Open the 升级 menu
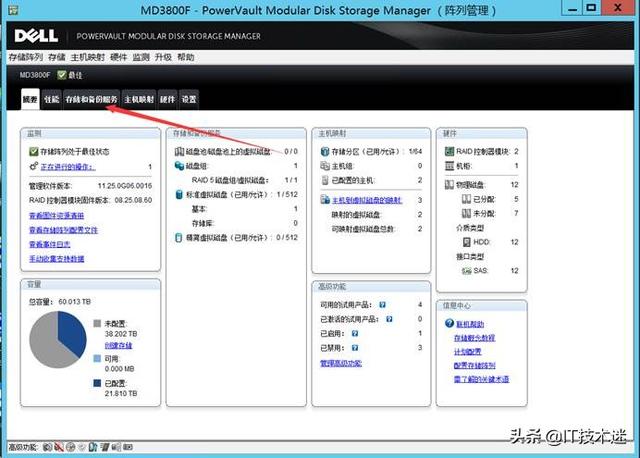This screenshot has width=640, height=458. pyautogui.click(x=163, y=57)
